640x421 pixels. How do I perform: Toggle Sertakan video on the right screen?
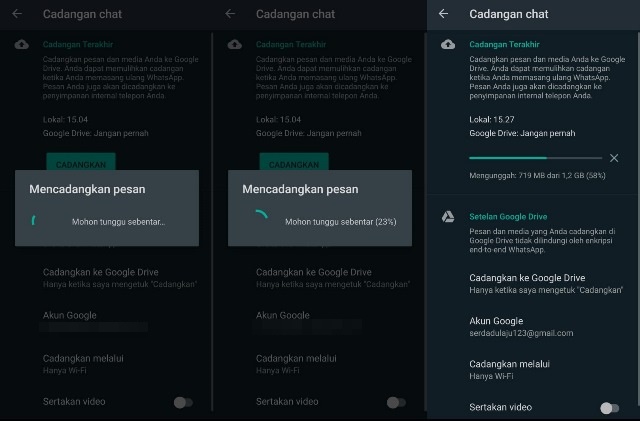click(610, 408)
